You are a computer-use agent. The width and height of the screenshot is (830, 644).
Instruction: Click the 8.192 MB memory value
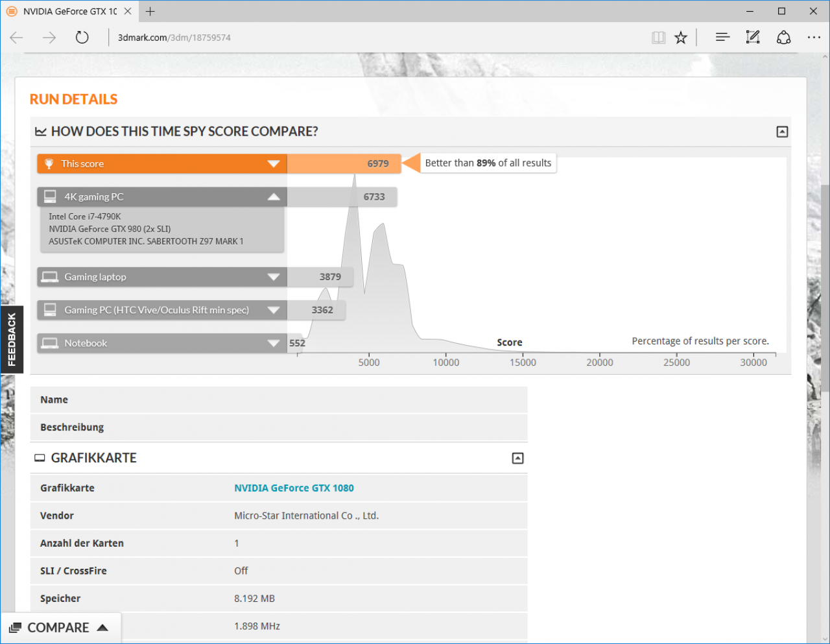(254, 599)
